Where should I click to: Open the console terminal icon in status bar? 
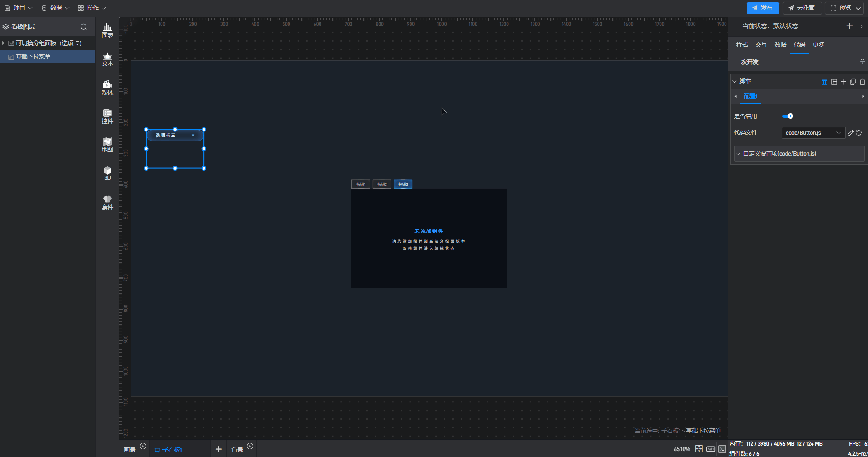point(722,449)
